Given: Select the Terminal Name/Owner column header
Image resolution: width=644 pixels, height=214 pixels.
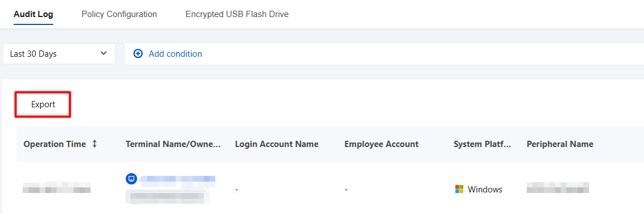Looking at the screenshot, I should (x=173, y=144).
